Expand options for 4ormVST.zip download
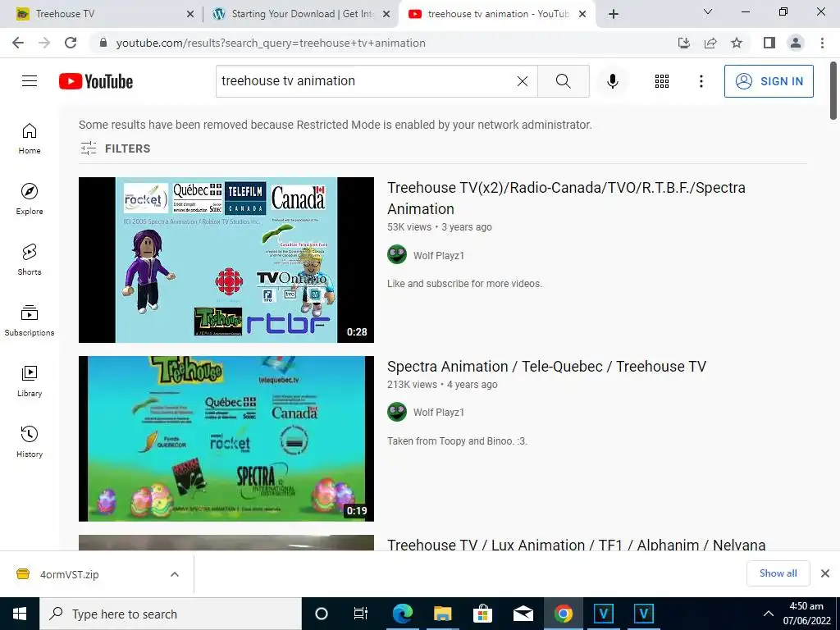 coord(175,574)
